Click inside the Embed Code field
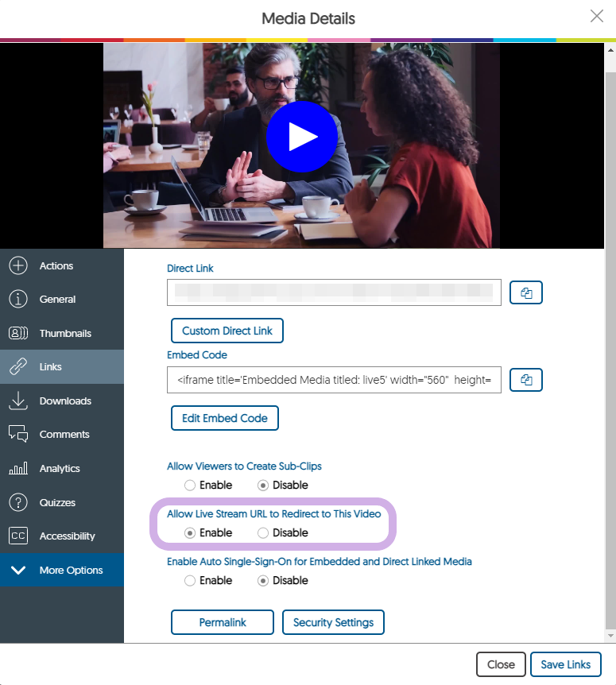616x685 pixels. 334,381
